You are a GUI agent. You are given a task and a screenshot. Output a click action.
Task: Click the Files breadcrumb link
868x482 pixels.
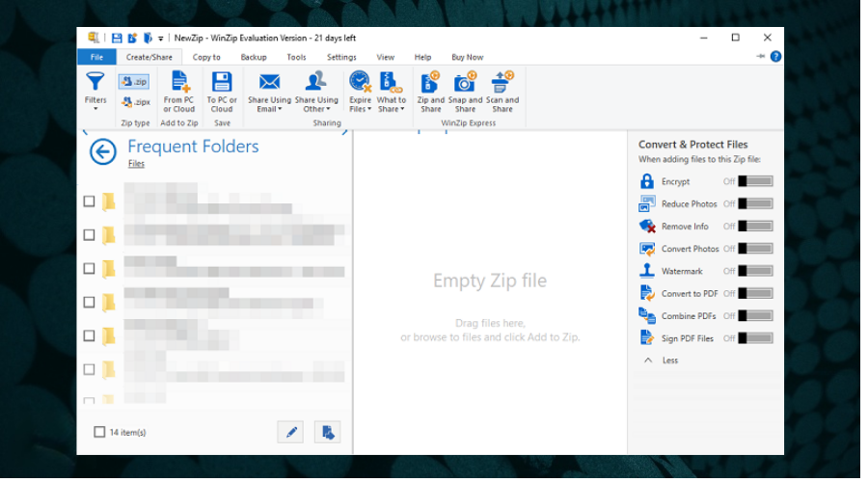[136, 164]
